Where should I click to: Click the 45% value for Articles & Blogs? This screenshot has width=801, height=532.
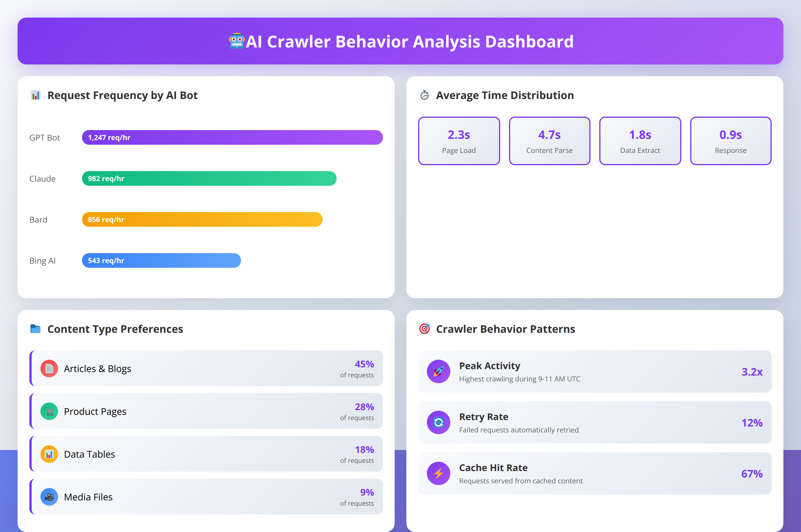pos(364,364)
